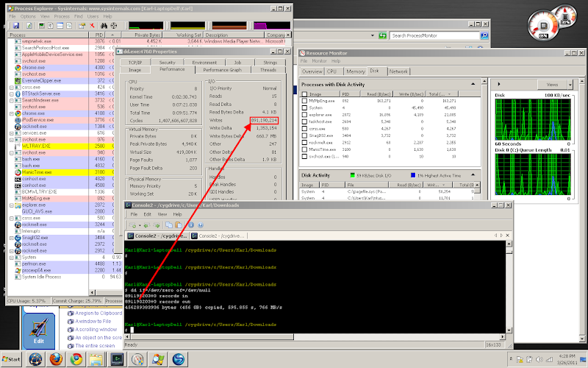Click the Help icon in Console2 toolbar

point(201,225)
